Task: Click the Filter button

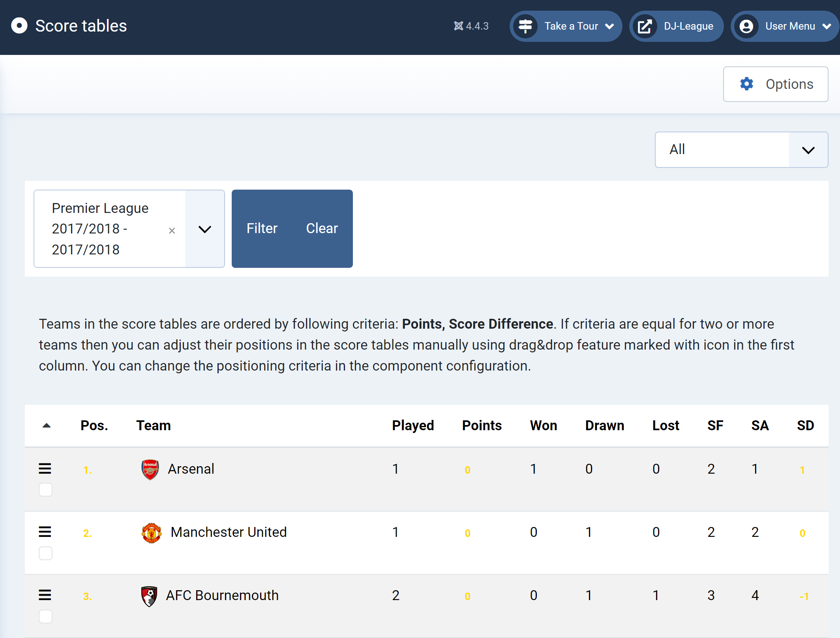Action: pos(262,228)
